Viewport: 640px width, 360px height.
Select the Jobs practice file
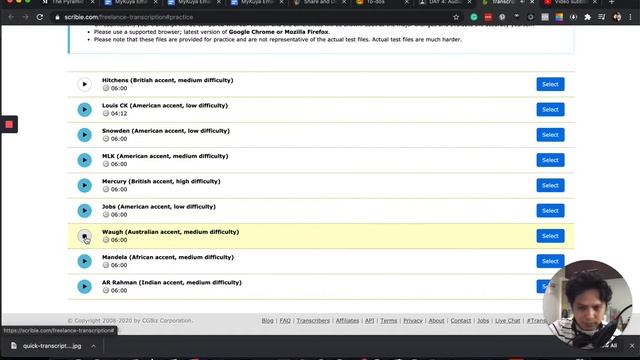click(x=550, y=211)
